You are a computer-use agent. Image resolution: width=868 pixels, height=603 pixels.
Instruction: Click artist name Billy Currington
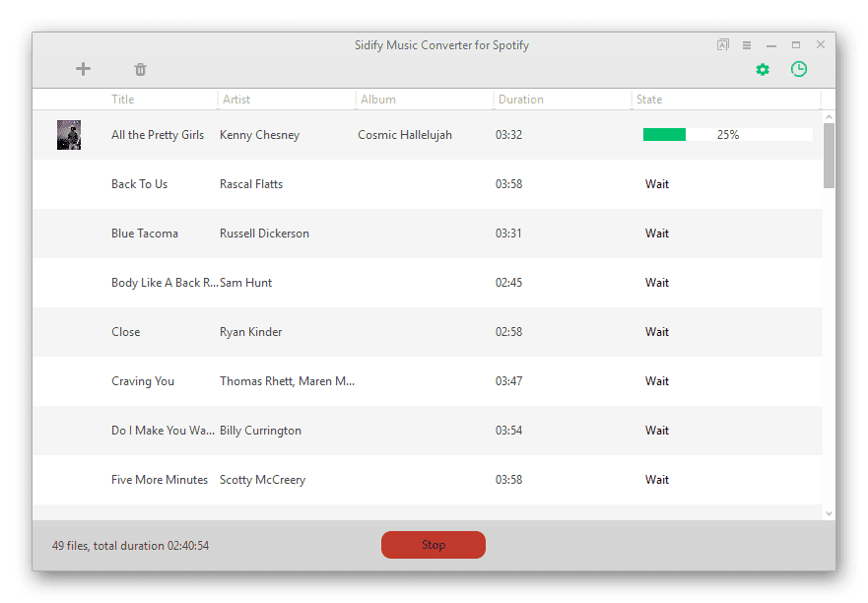click(x=261, y=431)
